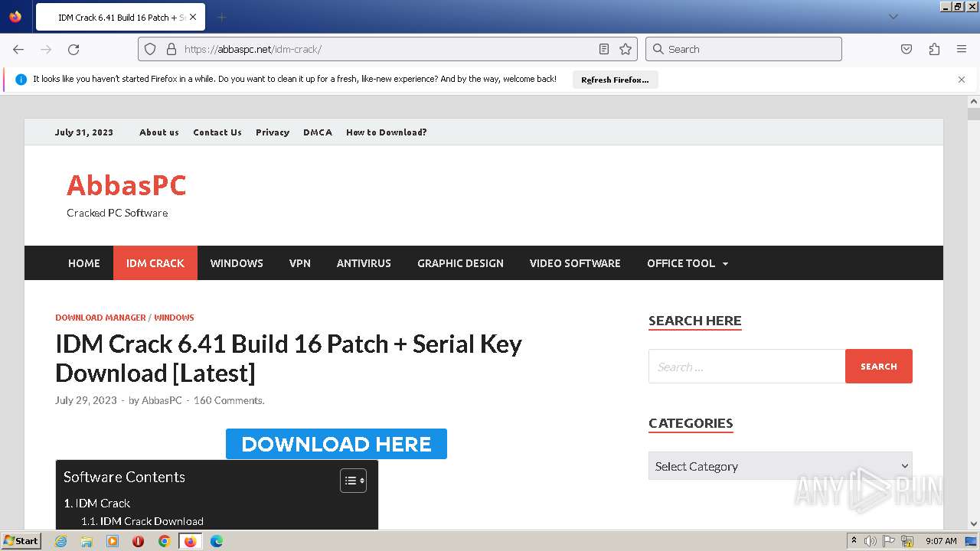Open the Windows Start menu
This screenshot has height=551, width=980.
pyautogui.click(x=21, y=540)
